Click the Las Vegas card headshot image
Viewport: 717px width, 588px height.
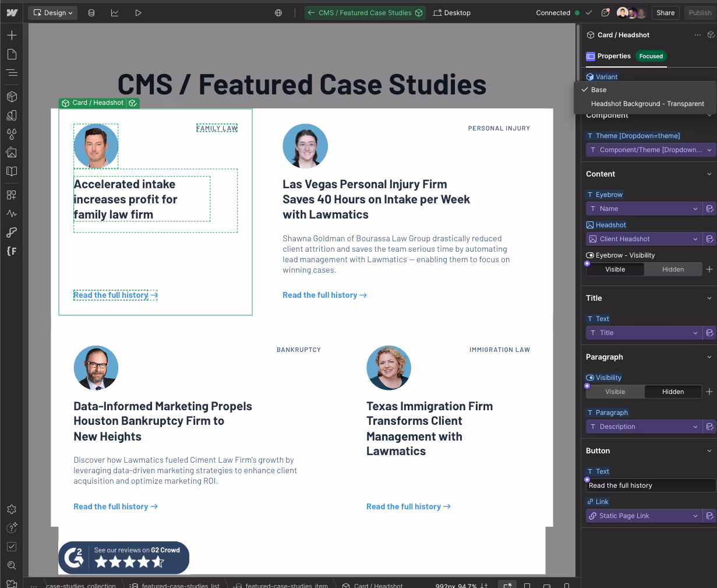click(x=305, y=146)
